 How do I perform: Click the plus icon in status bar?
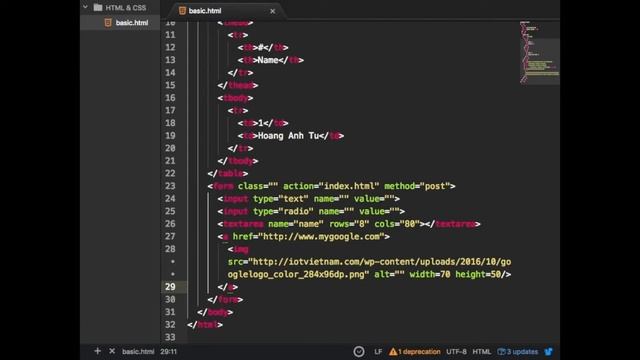97,351
